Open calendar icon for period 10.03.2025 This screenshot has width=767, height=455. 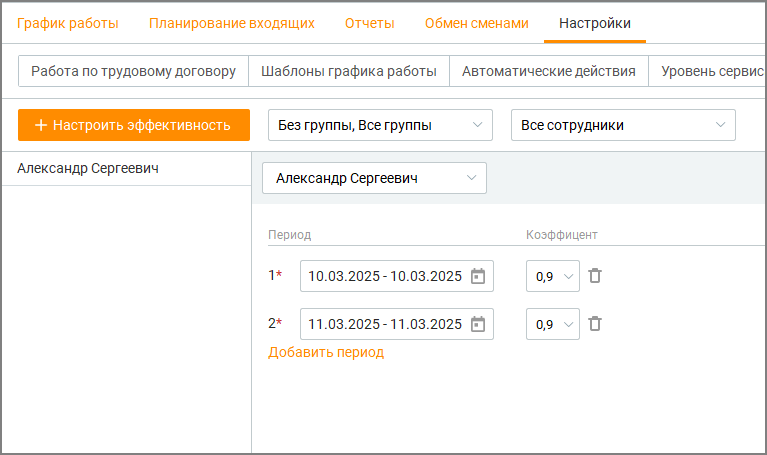click(x=477, y=276)
